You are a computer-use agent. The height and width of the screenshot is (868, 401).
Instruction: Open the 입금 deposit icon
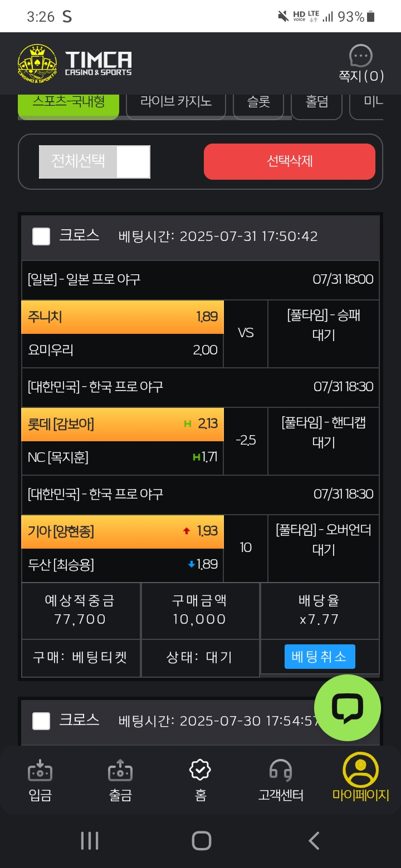coord(40,771)
